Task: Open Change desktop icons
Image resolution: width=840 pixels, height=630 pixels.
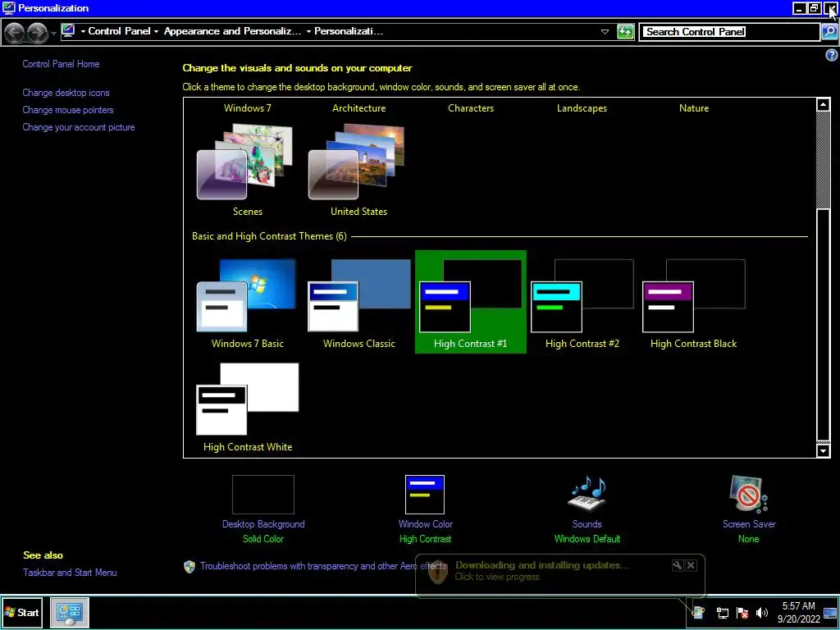Action: [x=66, y=93]
